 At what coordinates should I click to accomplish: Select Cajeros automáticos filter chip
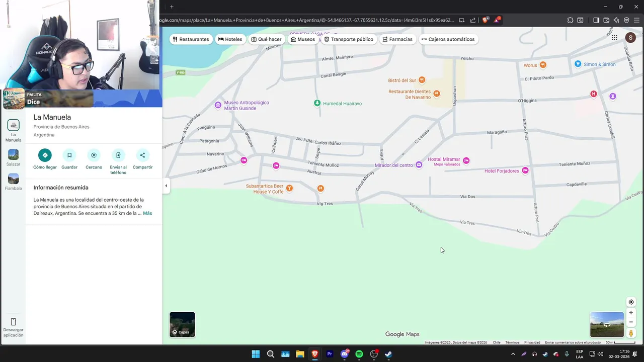448,39
